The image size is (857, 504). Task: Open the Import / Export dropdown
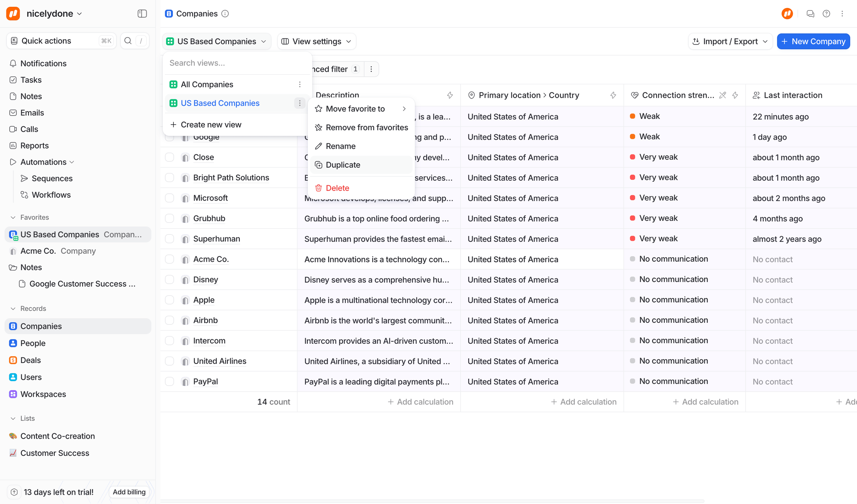[x=730, y=41]
